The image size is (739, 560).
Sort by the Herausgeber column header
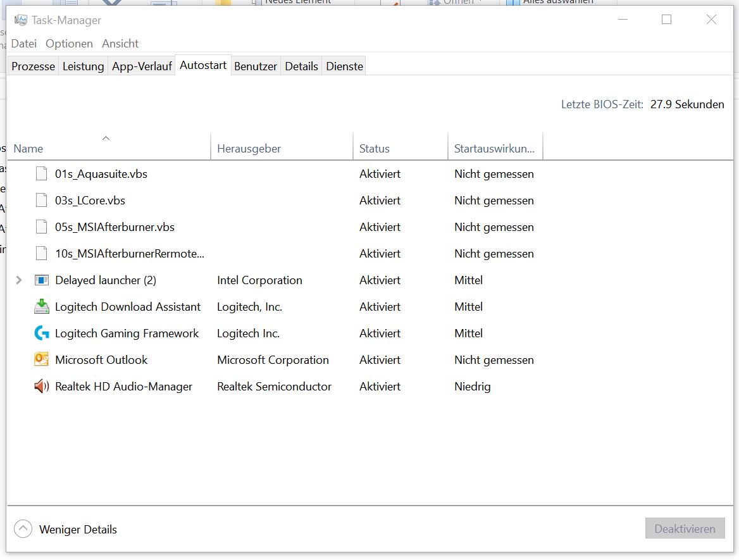[282, 146]
